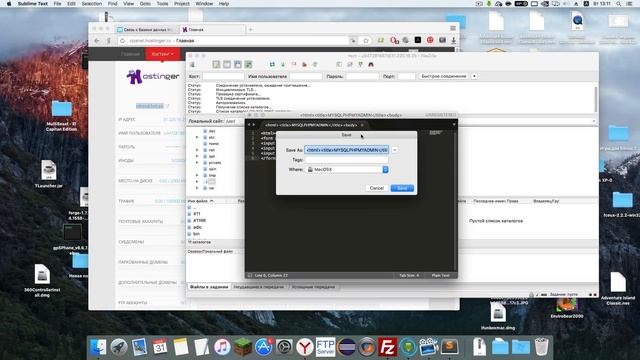Select the home folder in FileZilla tree
Image resolution: width=640 pixels, height=360 pixels.
[x=213, y=144]
